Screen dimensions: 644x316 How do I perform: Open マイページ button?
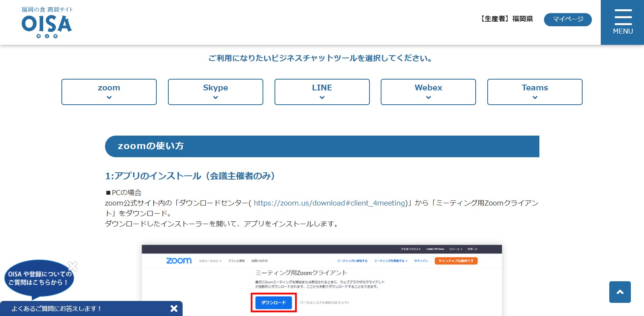click(568, 19)
